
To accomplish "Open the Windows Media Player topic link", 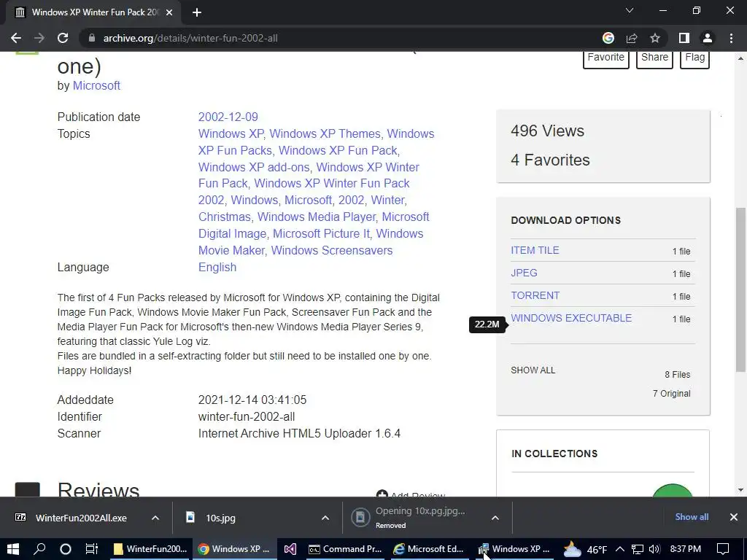I will [317, 217].
